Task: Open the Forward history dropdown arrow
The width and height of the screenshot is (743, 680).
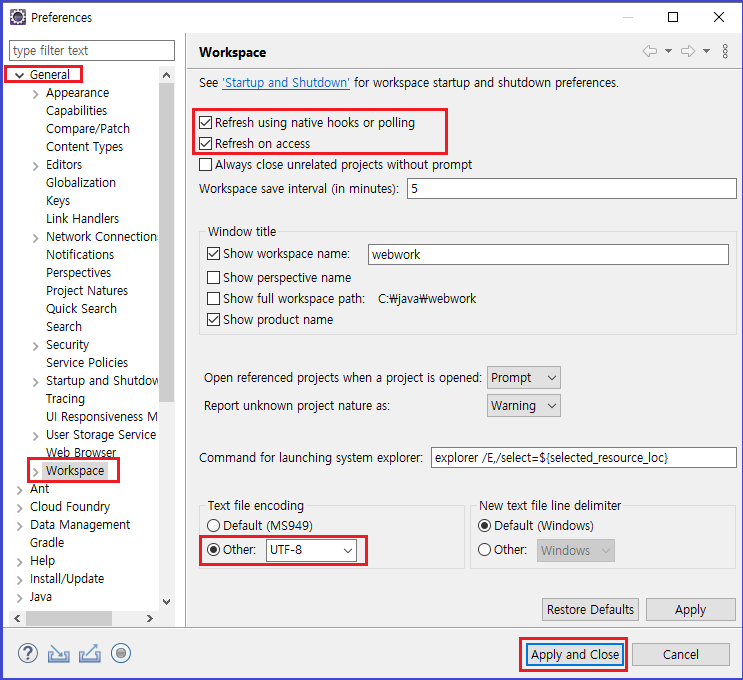Action: click(x=706, y=51)
